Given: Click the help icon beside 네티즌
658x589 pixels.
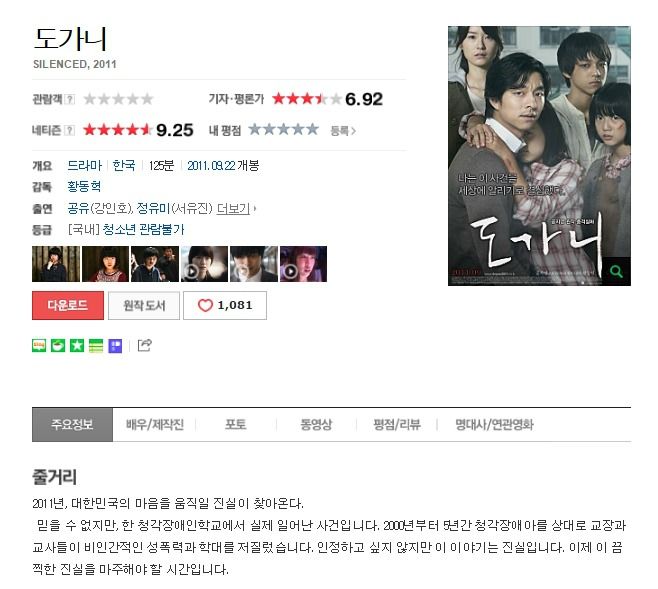Looking at the screenshot, I should click(70, 130).
